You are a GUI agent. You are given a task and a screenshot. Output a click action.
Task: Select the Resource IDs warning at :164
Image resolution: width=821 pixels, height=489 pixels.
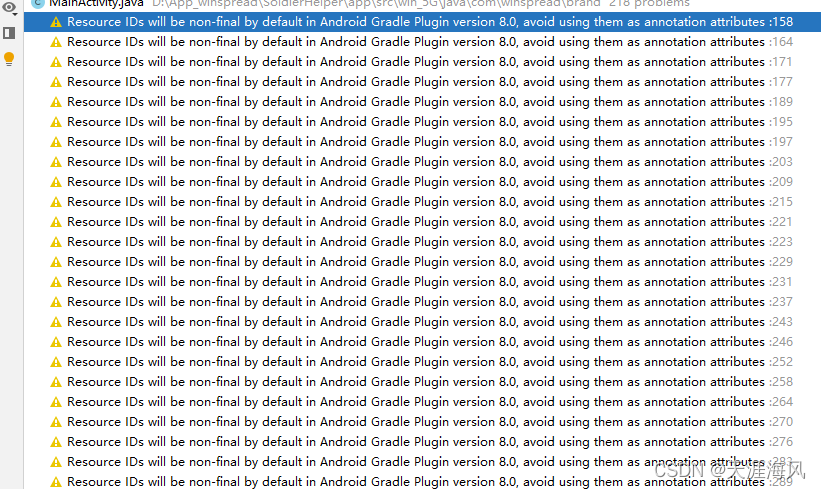coord(422,42)
